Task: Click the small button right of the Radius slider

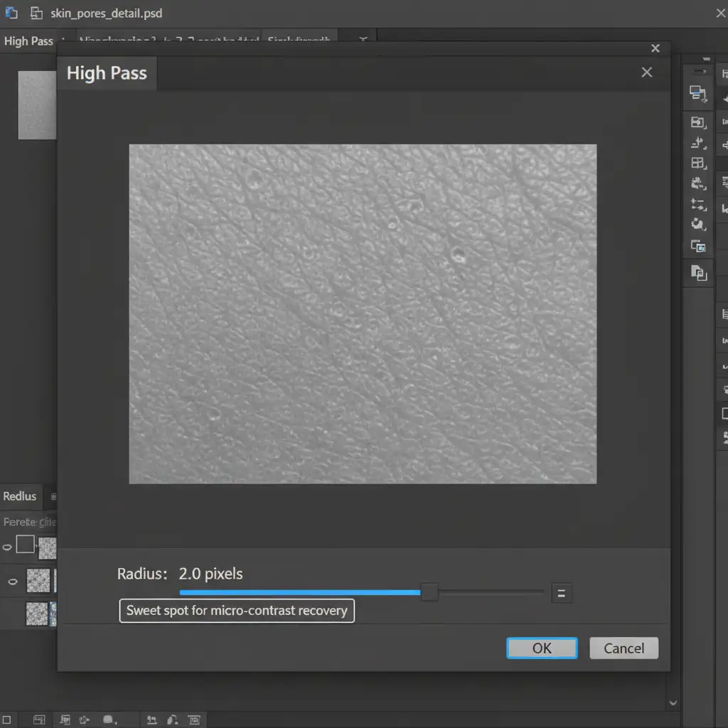Action: point(561,593)
